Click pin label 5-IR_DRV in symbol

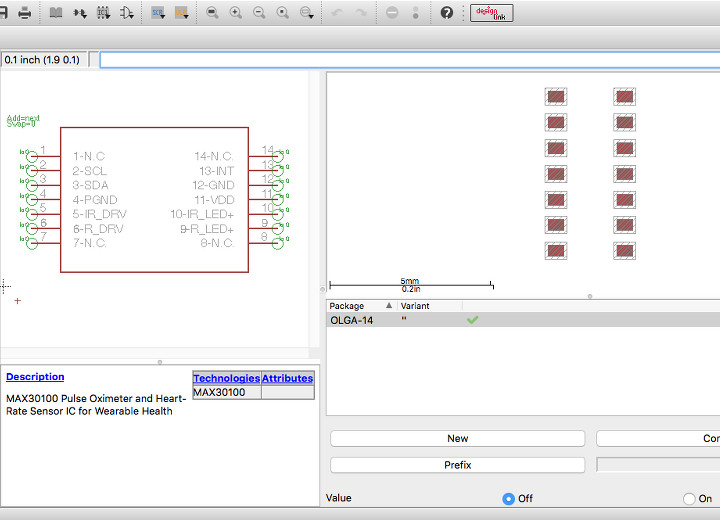click(99, 214)
